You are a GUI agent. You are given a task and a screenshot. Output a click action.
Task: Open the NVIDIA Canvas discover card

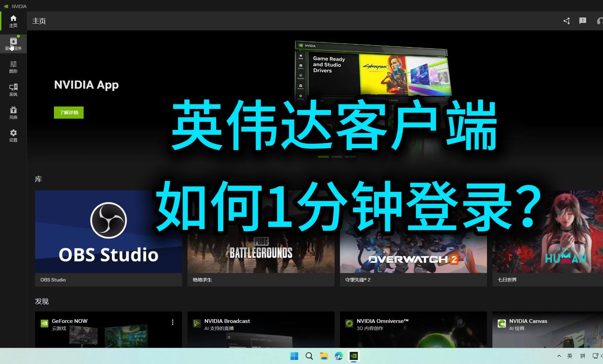pos(548,330)
